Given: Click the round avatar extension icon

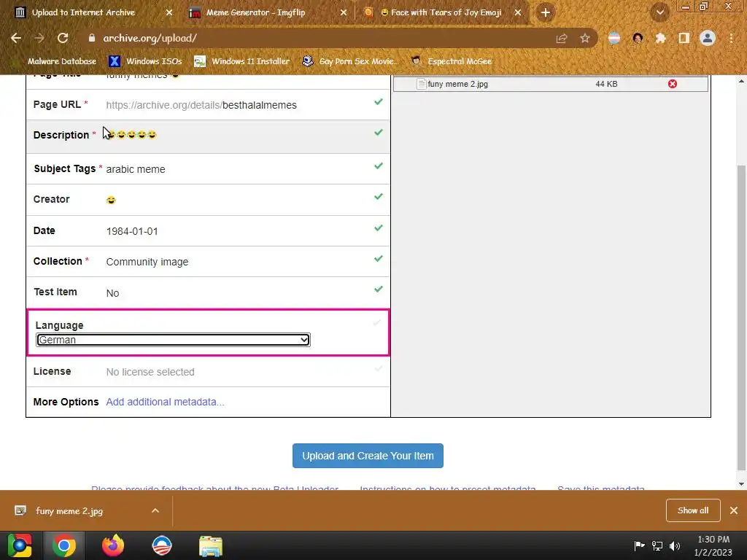Looking at the screenshot, I should point(638,38).
